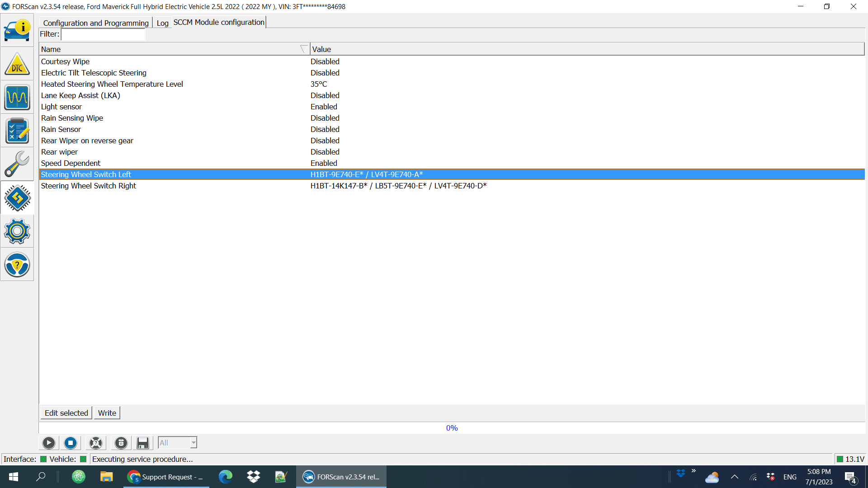Open the notification center icon
Screen dimensions: 868x488
coord(850,477)
